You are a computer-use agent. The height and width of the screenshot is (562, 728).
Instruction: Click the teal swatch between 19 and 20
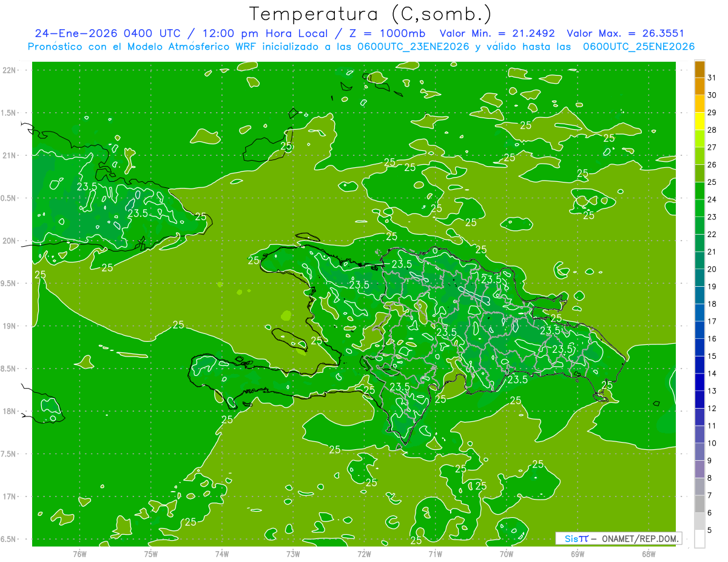(699, 278)
